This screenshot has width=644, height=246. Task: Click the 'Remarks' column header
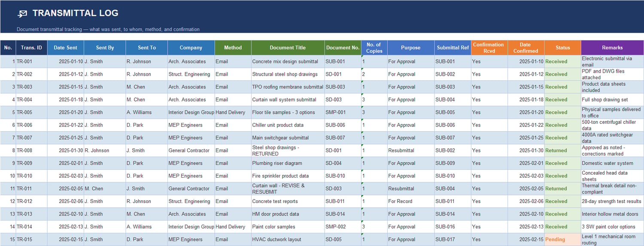coord(612,48)
